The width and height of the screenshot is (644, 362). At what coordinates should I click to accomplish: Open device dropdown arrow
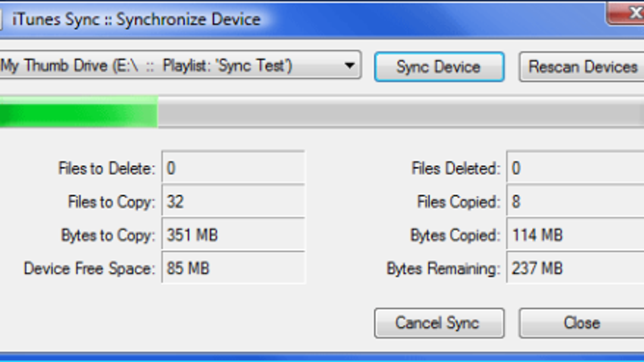click(x=349, y=65)
